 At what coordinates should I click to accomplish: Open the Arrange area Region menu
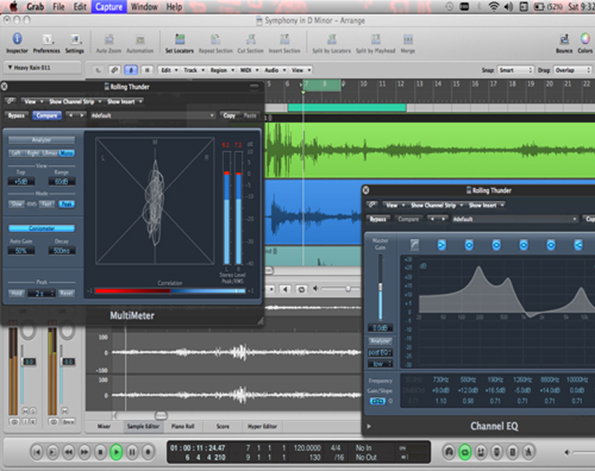point(221,70)
